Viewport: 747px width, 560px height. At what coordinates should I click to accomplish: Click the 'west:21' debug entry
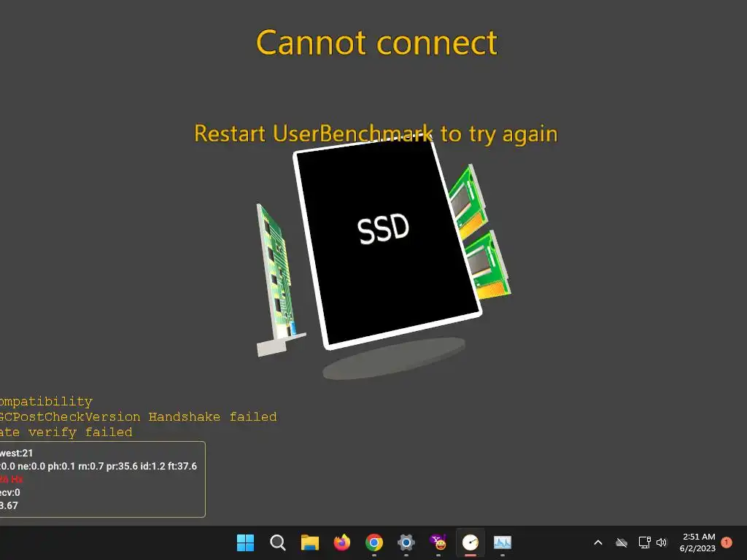pyautogui.click(x=17, y=453)
